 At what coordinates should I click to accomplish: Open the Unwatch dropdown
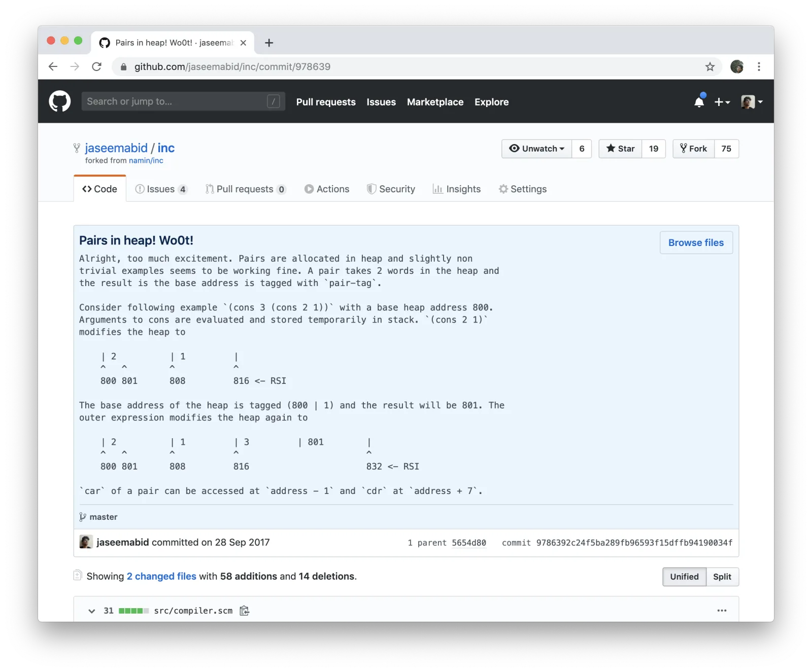click(536, 149)
